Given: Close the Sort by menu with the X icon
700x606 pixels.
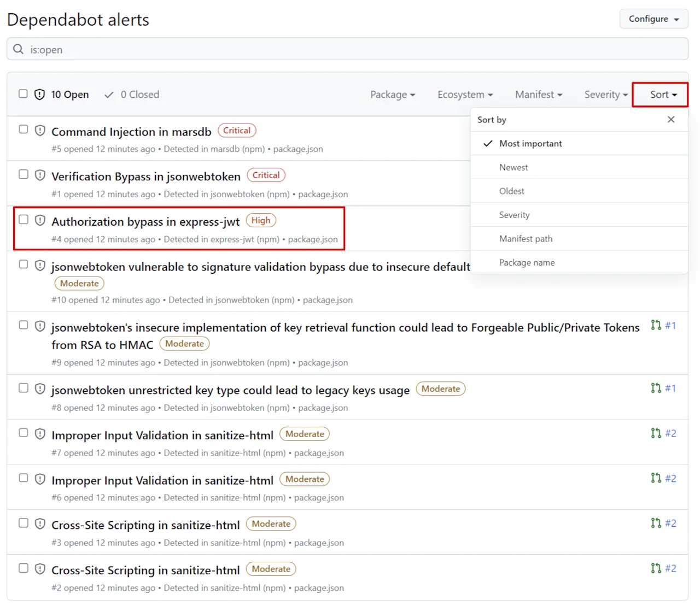Looking at the screenshot, I should 671,119.
